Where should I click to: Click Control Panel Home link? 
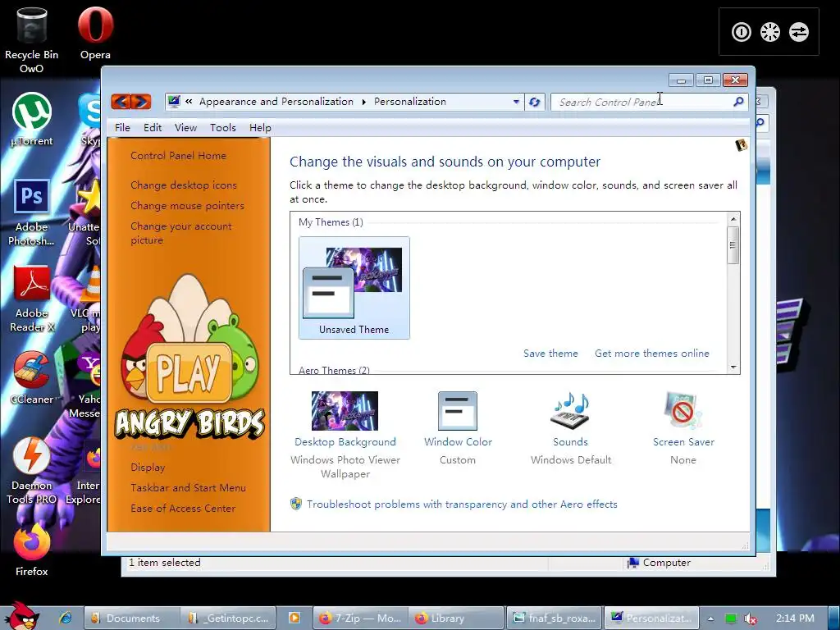(178, 155)
